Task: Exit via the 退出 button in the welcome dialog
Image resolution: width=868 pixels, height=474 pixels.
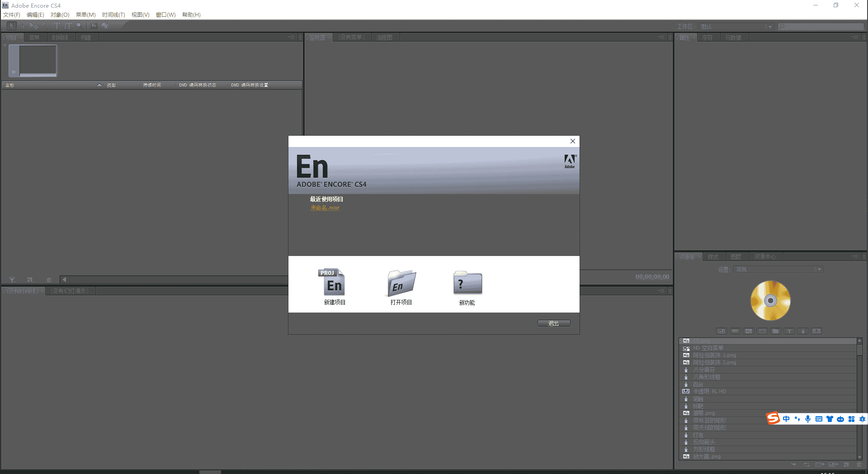Action: pyautogui.click(x=554, y=323)
